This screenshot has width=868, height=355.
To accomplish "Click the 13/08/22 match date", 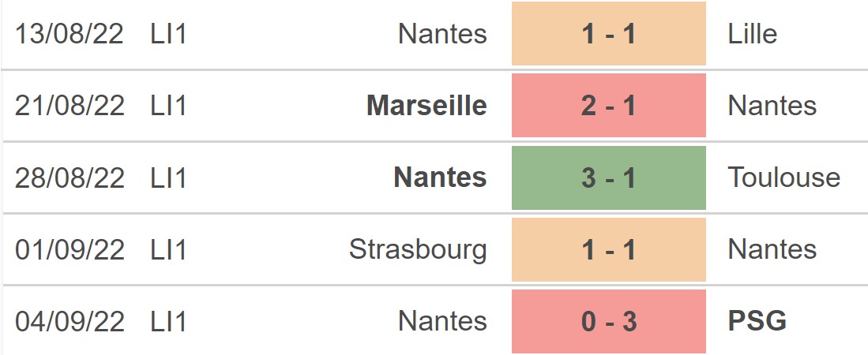I will tap(70, 34).
